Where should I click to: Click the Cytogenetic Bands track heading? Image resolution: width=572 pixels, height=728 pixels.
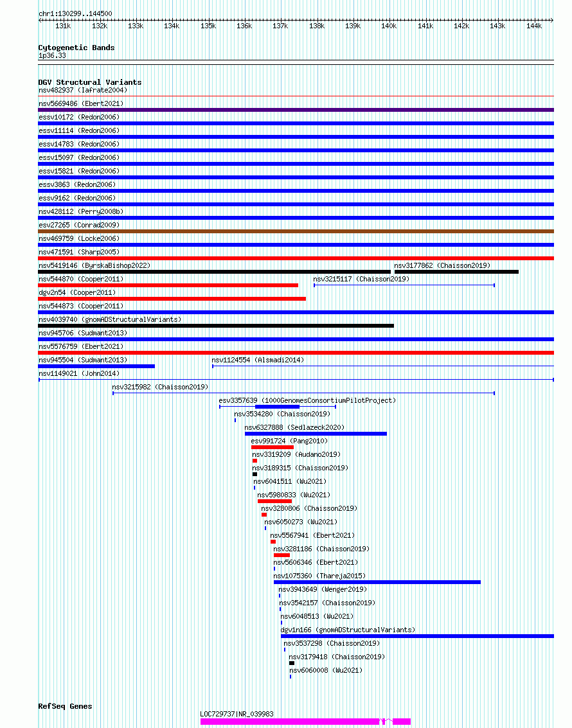[x=76, y=48]
